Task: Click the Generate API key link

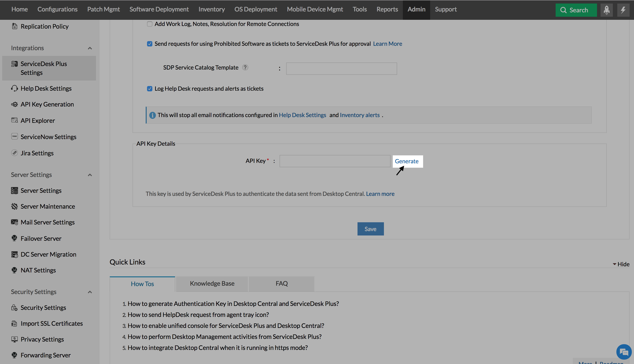Action: (x=407, y=161)
